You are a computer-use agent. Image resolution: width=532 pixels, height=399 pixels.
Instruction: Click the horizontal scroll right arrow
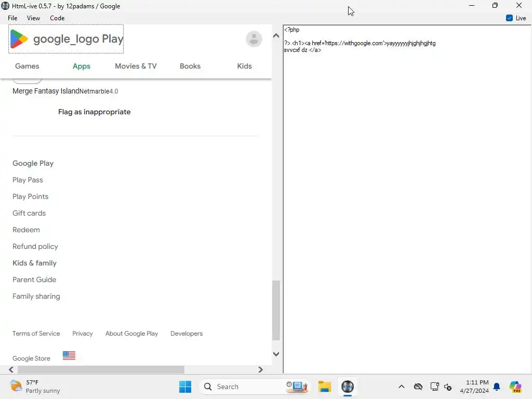tap(260, 369)
